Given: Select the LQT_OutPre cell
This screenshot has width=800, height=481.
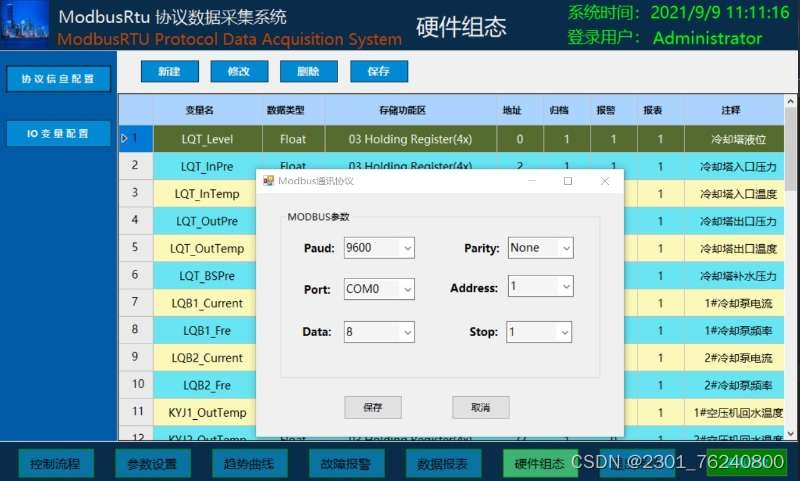Looking at the screenshot, I should point(205,221).
